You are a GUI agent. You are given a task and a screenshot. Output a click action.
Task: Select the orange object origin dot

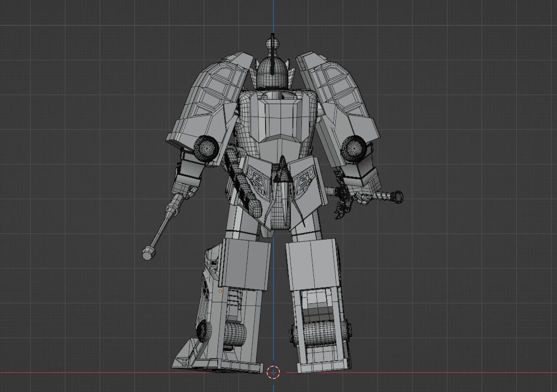tap(220, 291)
